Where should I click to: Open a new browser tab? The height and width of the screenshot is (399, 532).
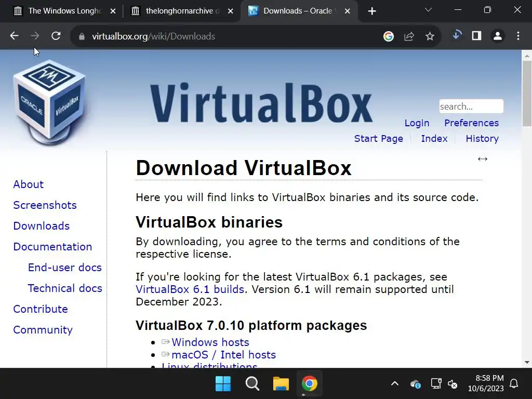[372, 11]
